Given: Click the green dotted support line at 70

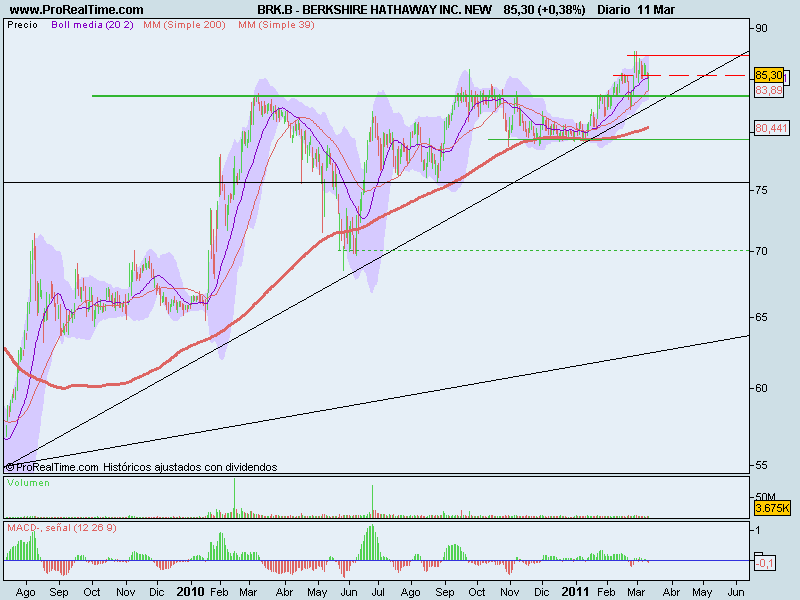Looking at the screenshot, I should pyautogui.click(x=544, y=251).
